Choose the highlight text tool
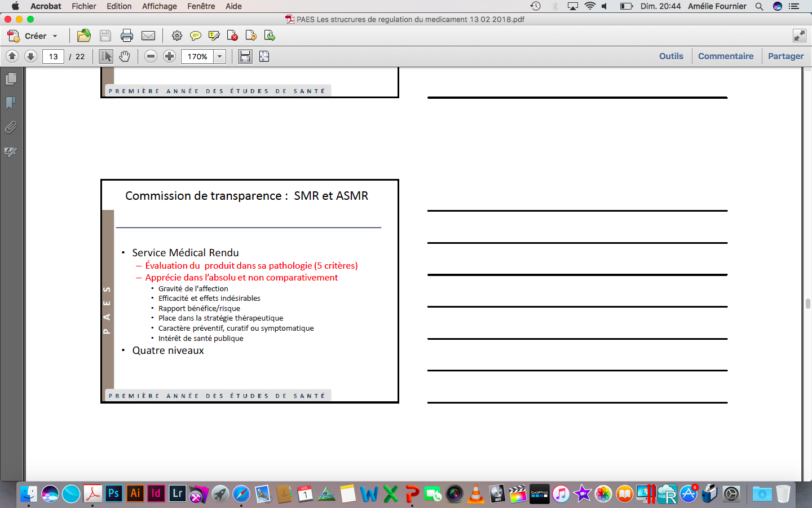The image size is (812, 508). [214, 36]
